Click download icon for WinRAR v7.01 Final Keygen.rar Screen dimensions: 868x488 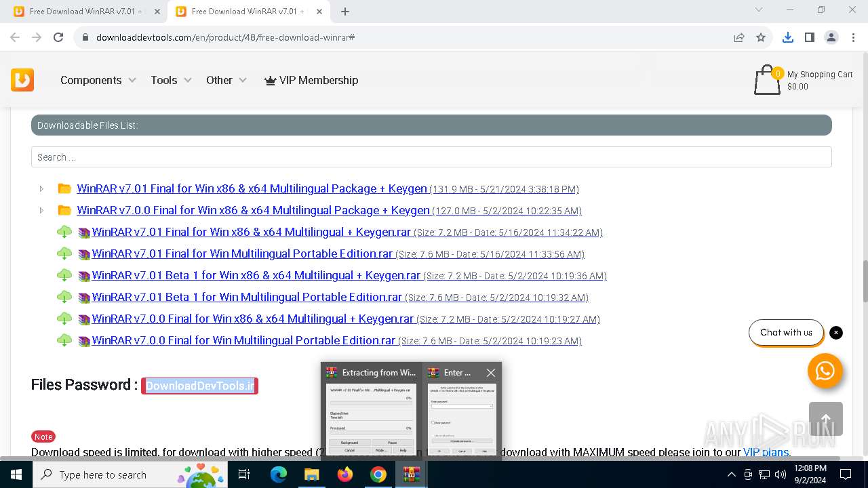(64, 232)
